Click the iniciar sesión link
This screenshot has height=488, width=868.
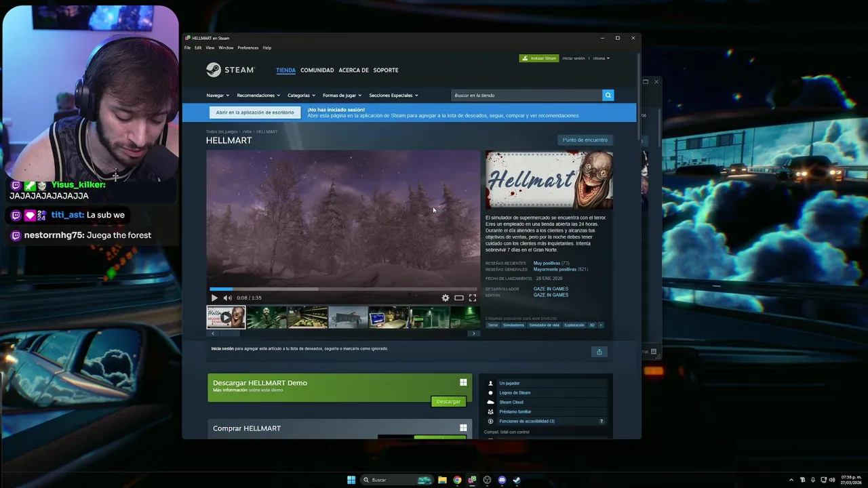pos(574,58)
